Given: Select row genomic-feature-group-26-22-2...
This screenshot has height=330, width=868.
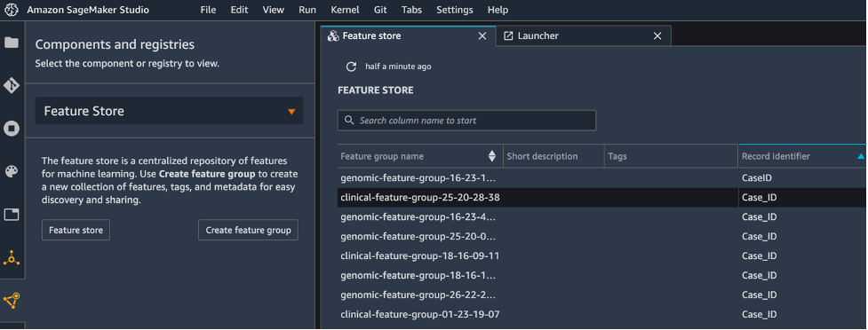Looking at the screenshot, I should point(602,295).
